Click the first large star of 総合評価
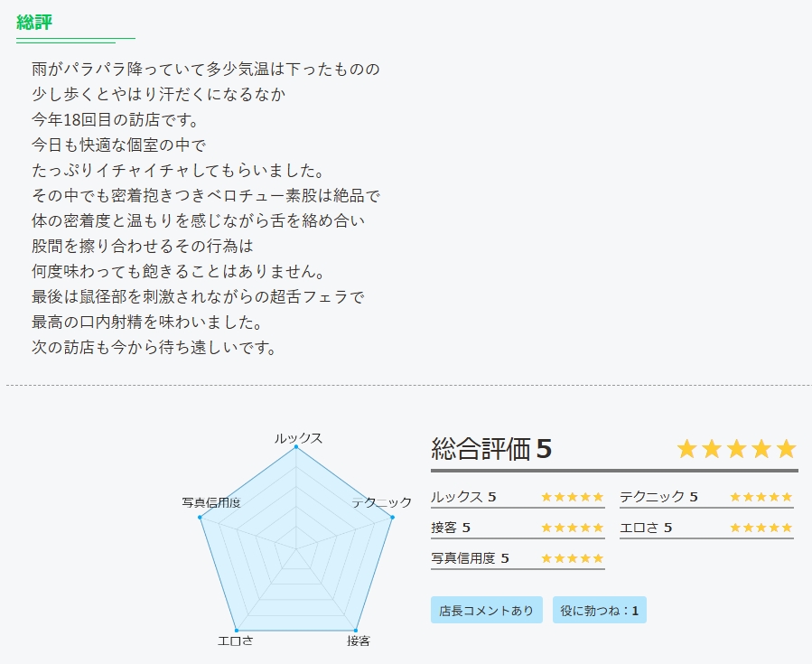812x664 pixels. 686,448
